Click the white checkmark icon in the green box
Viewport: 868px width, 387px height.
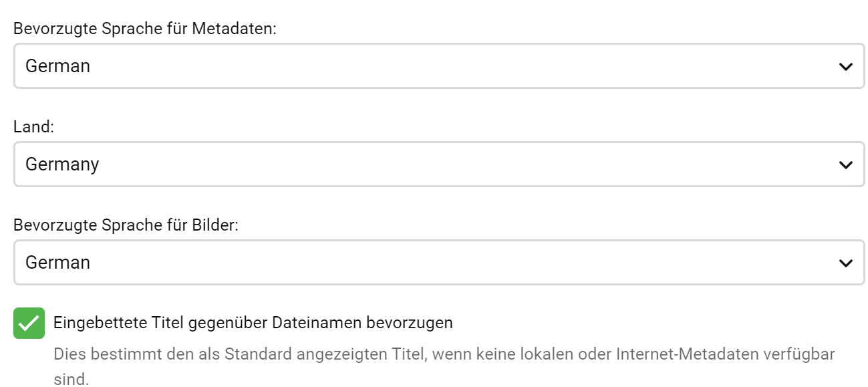point(29,324)
